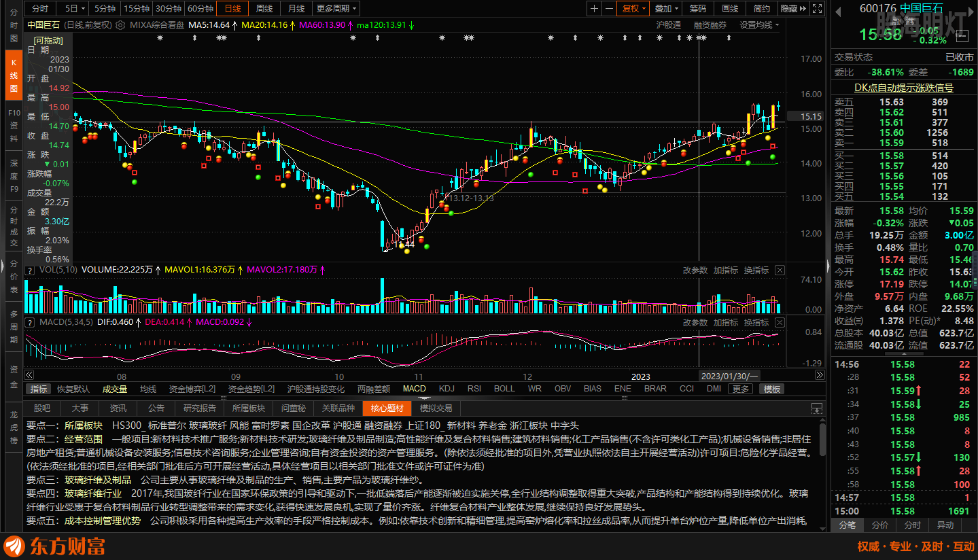Select the BOLL indicator

pyautogui.click(x=504, y=389)
